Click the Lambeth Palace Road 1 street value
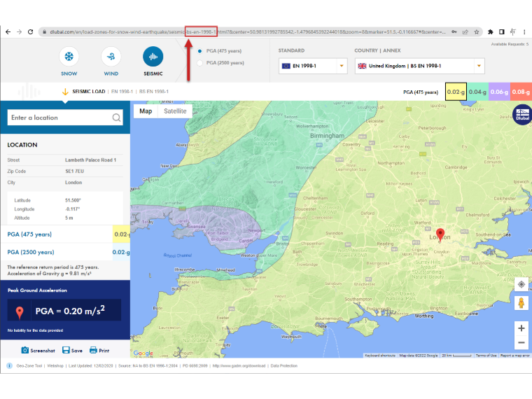 pyautogui.click(x=90, y=160)
